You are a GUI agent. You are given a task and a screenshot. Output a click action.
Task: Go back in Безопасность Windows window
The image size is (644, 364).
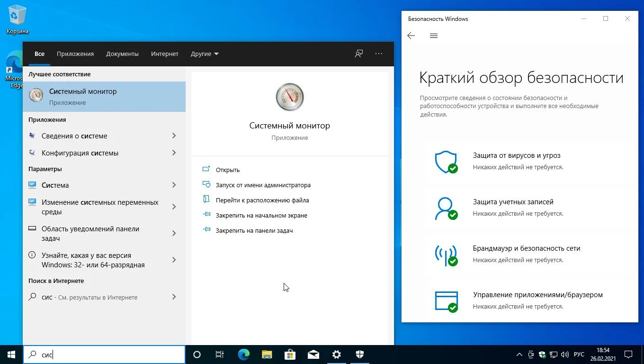411,36
